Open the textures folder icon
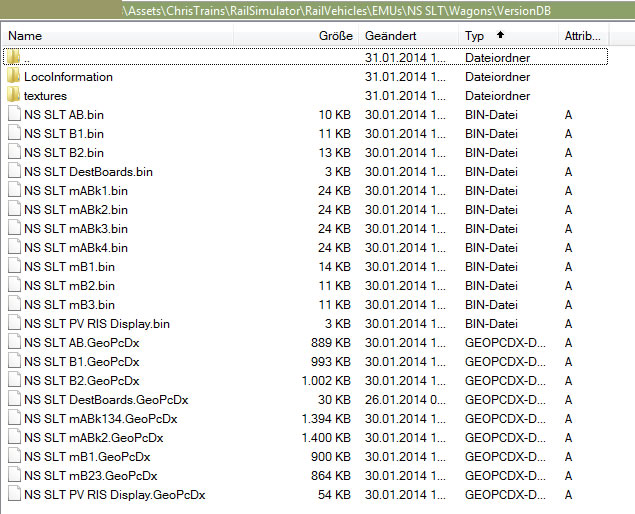635x514 pixels. [x=13, y=95]
